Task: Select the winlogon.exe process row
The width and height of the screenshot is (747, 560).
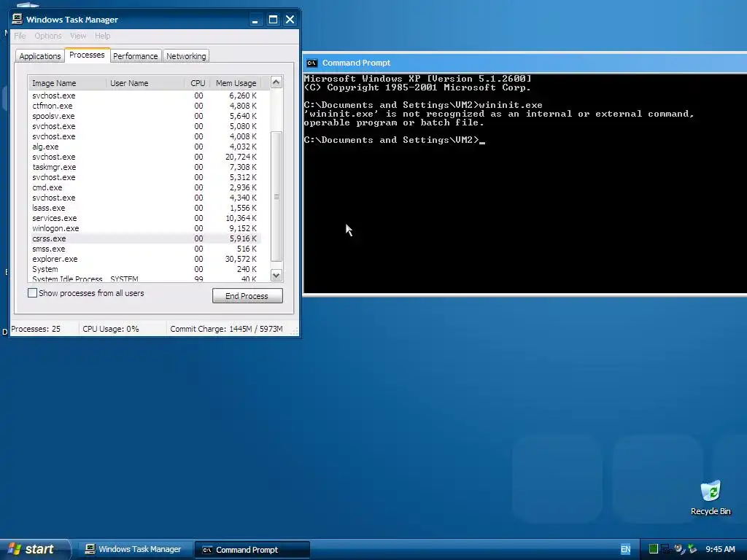Action: (x=145, y=228)
